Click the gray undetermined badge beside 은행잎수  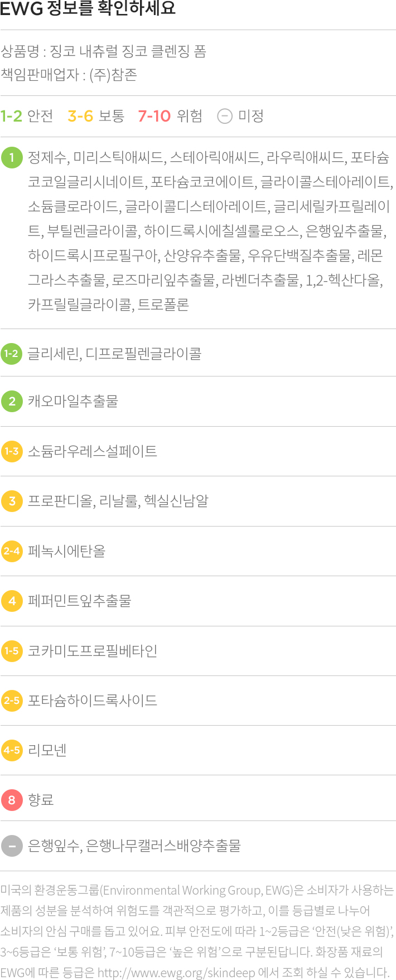point(12,846)
